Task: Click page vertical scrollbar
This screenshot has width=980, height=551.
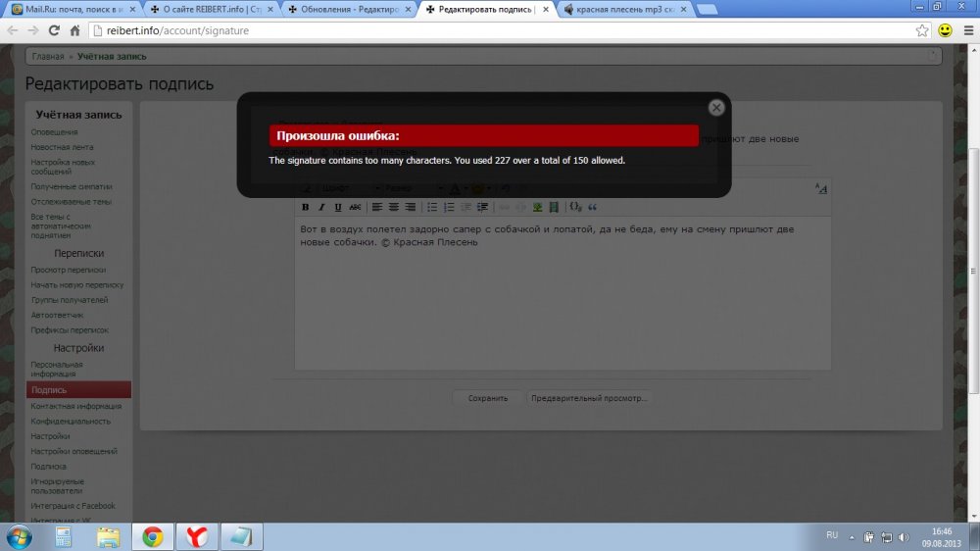Action: pyautogui.click(x=974, y=271)
